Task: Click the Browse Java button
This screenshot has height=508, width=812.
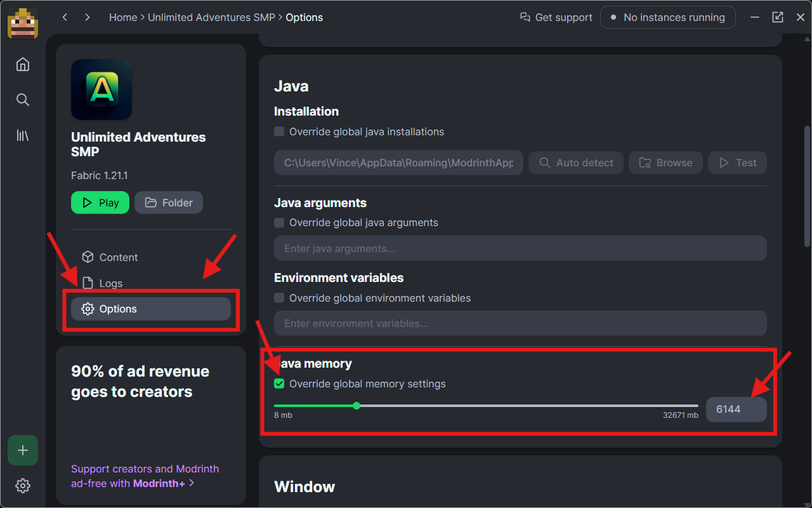Action: (x=665, y=163)
